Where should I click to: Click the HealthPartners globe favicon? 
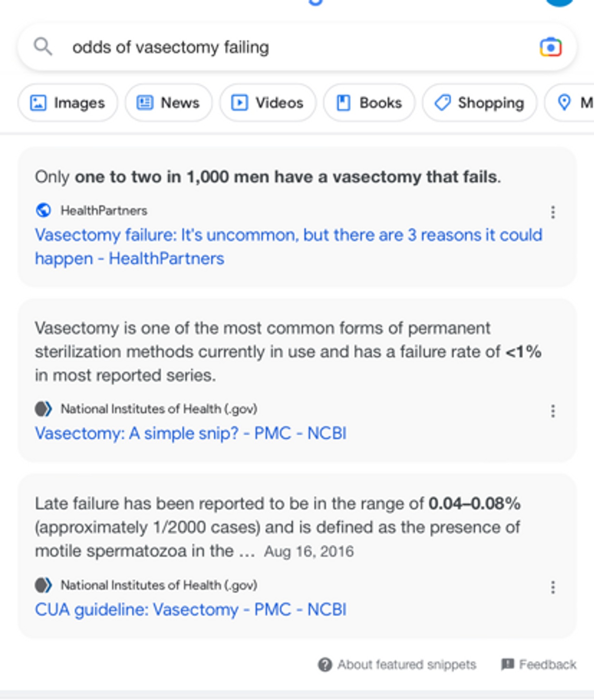tap(43, 210)
